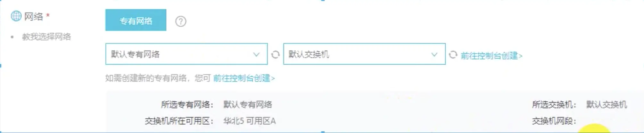Open 前往控制台创建 link next to switch refresh
The image size is (644, 133).
tap(491, 56)
